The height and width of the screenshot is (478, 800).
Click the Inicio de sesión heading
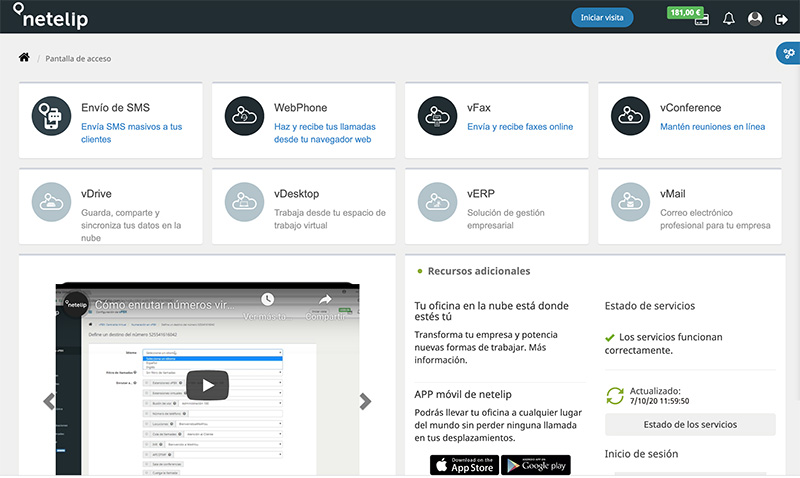[x=641, y=454]
